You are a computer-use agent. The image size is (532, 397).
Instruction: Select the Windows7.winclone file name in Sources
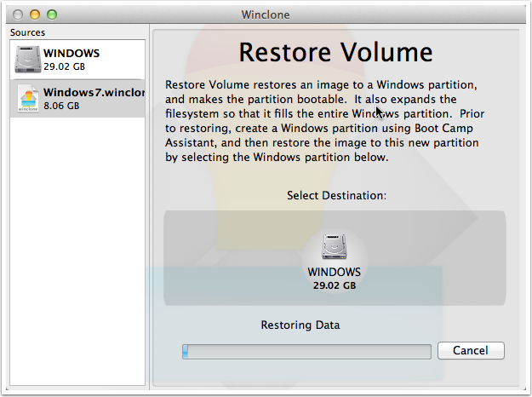[94, 92]
